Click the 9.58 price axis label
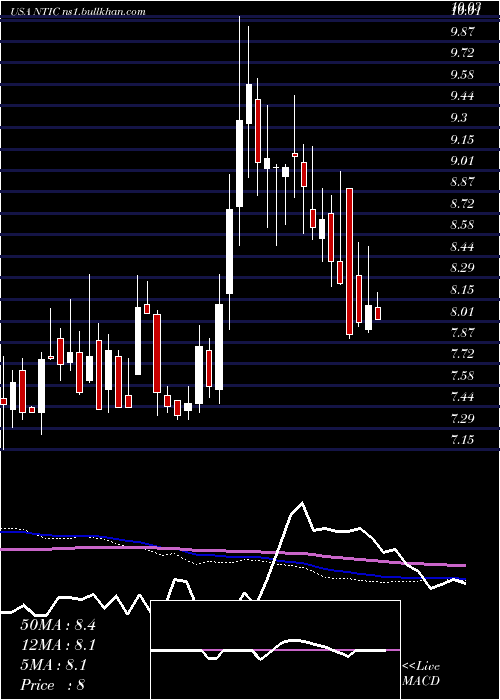Screen dimensions: 500x700 click(x=462, y=75)
